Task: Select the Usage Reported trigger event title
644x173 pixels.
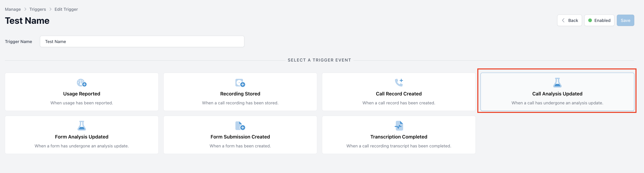Action: [x=82, y=94]
